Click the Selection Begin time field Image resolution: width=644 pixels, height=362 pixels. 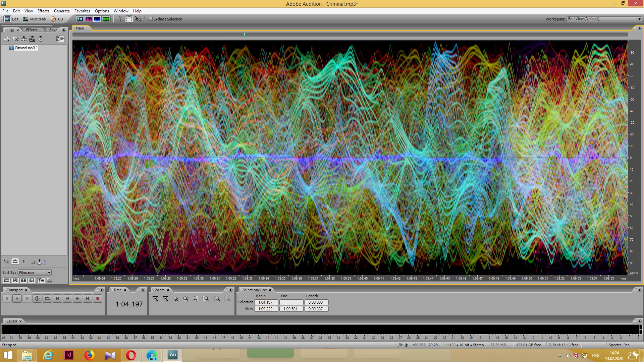[266, 302]
